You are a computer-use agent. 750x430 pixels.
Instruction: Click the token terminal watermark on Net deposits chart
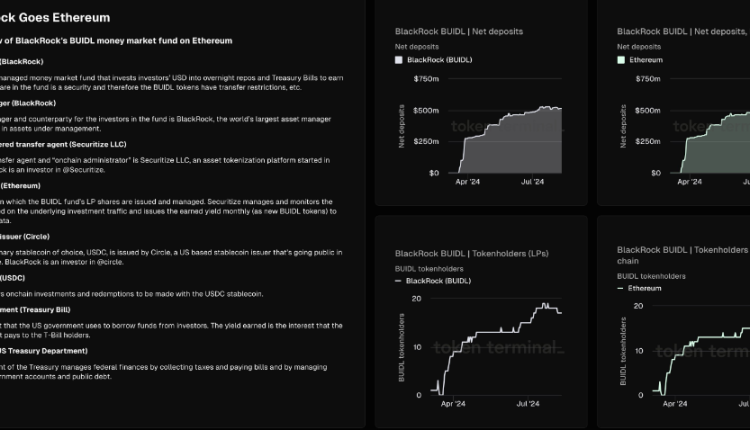(x=507, y=127)
